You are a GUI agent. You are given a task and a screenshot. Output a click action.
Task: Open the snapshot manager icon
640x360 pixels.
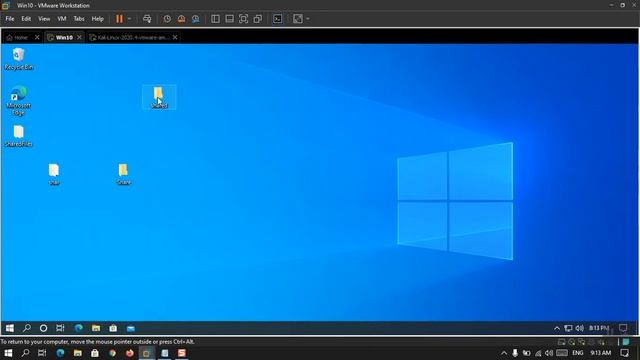(x=196, y=19)
